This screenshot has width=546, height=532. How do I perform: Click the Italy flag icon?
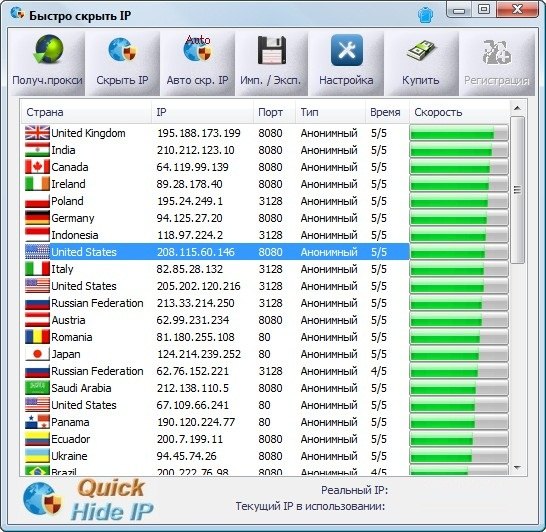37,269
